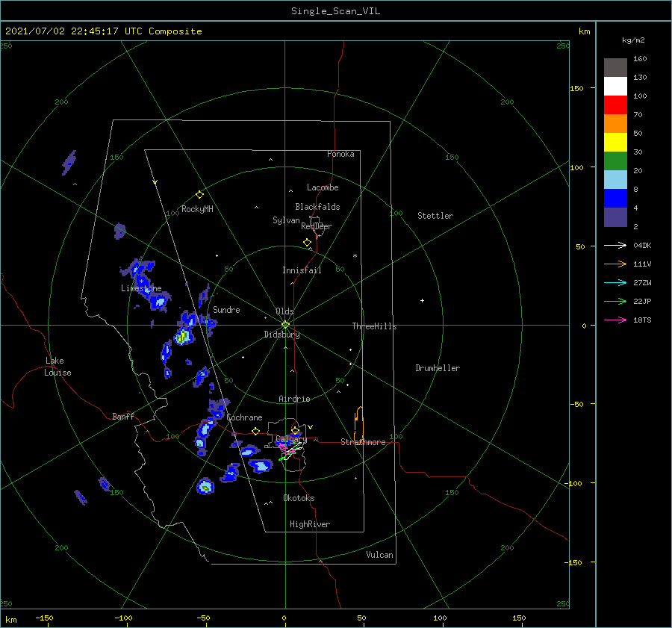Image resolution: width=672 pixels, height=628 pixels.
Task: Click the yellow-core storm cell west of Sundre
Action: pos(183,336)
